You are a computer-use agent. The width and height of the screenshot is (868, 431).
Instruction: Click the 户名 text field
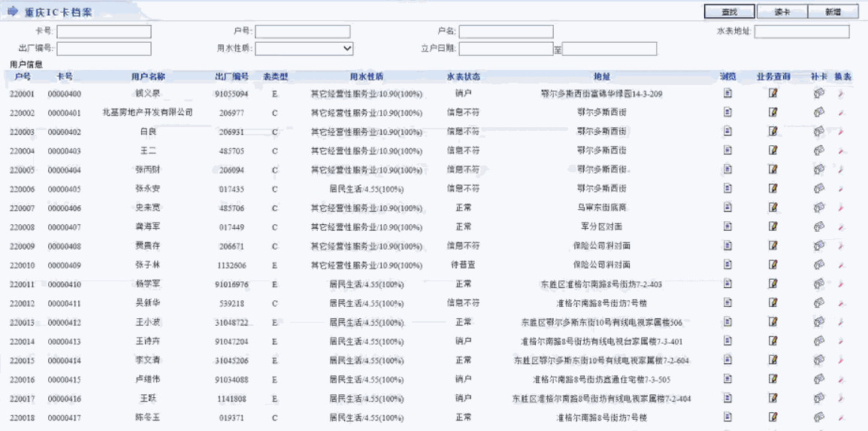[506, 32]
